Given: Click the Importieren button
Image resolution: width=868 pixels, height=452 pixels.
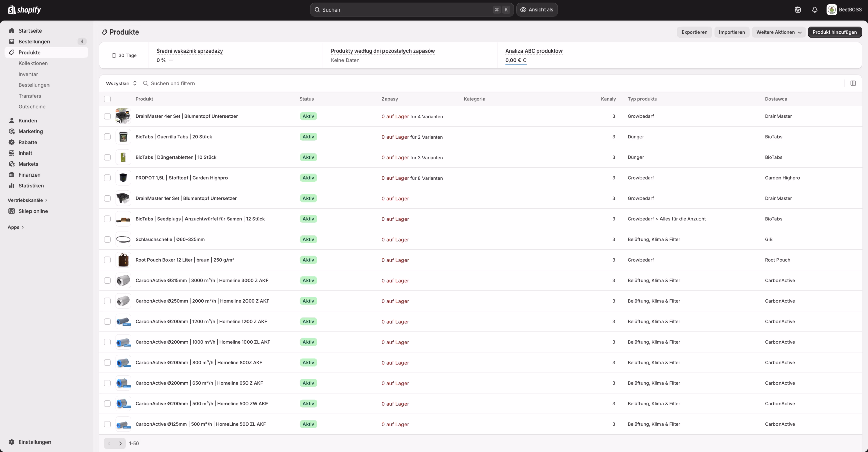Looking at the screenshot, I should (x=732, y=32).
